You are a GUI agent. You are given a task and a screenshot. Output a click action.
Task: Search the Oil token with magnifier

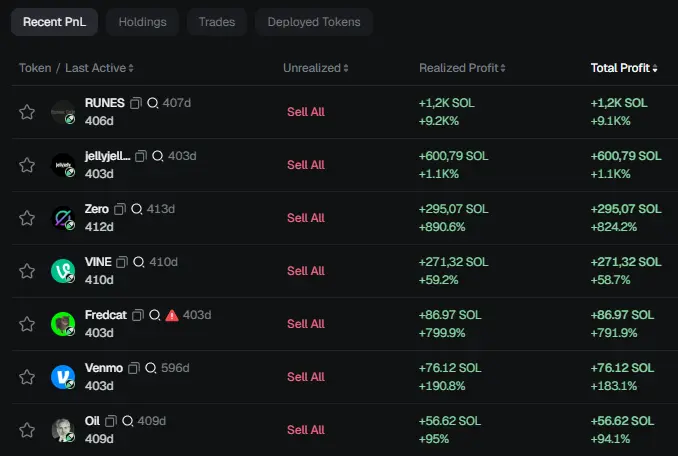coord(128,421)
